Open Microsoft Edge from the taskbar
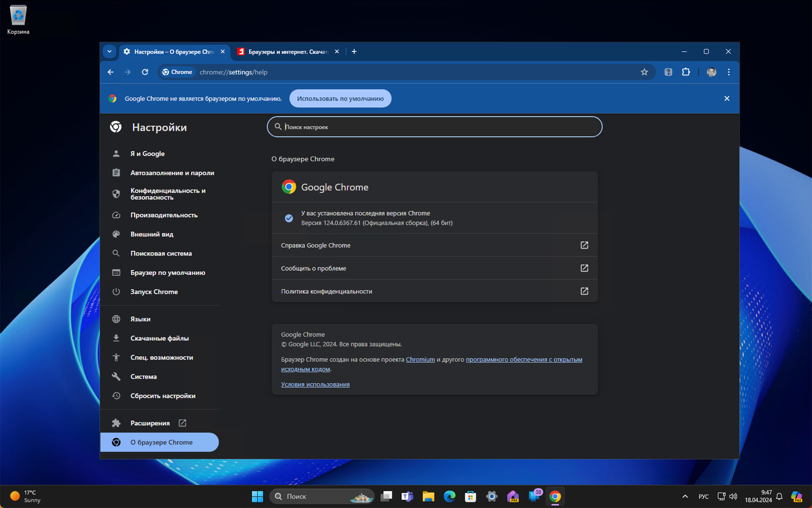Image resolution: width=812 pixels, height=508 pixels. pyautogui.click(x=449, y=496)
